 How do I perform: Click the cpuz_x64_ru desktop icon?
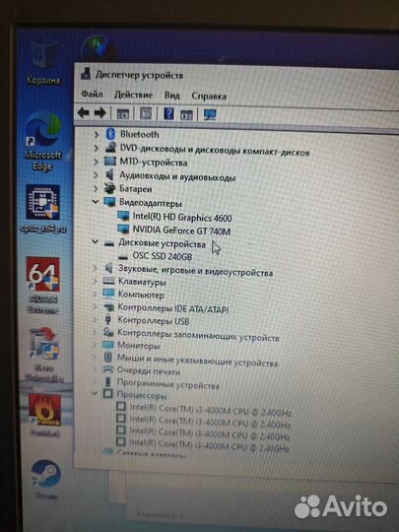click(x=43, y=209)
